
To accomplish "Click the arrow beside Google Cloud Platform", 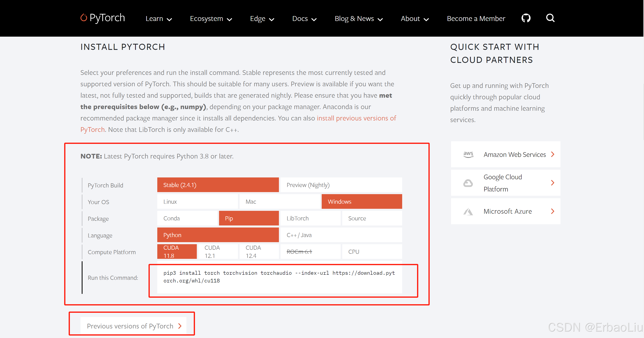I will coord(553,183).
